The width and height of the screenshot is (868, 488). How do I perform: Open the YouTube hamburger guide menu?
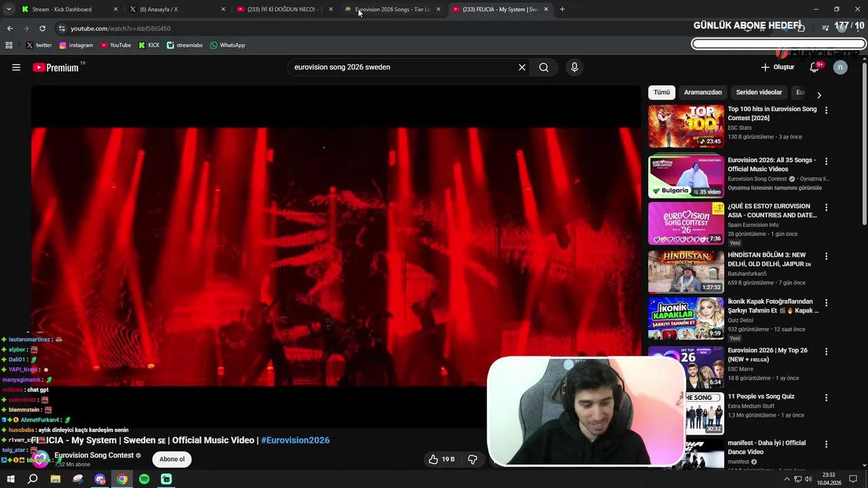pos(16,67)
